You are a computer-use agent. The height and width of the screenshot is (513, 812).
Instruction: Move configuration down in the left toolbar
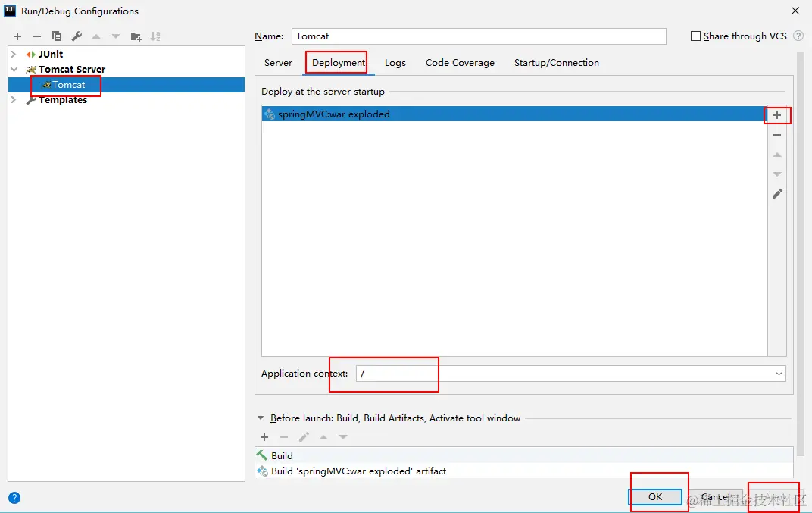[x=116, y=36]
